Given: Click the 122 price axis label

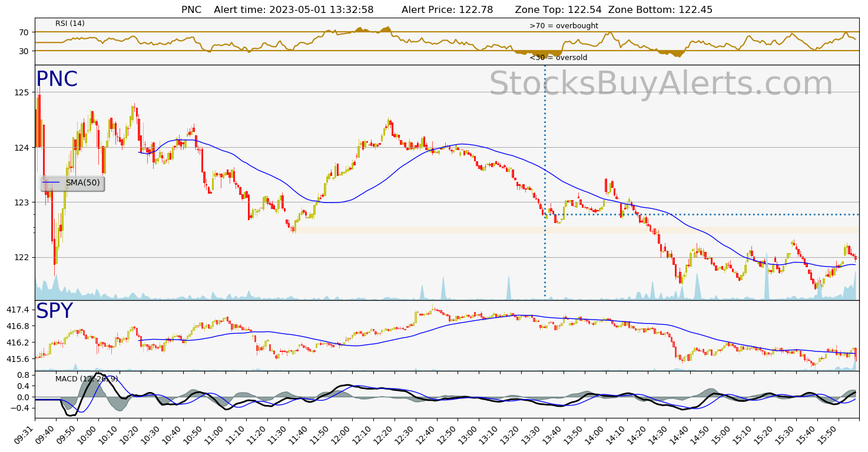Looking at the screenshot, I should point(22,257).
